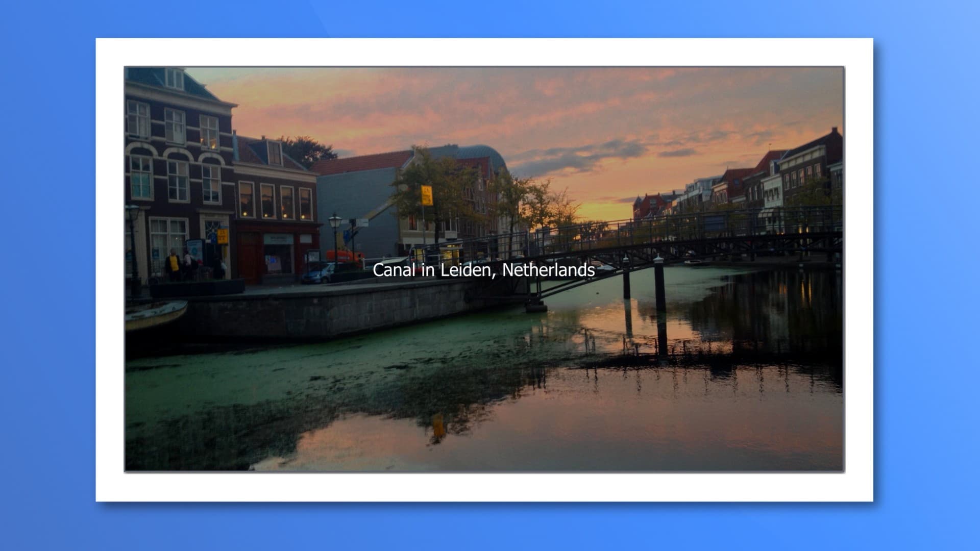The height and width of the screenshot is (551, 980).
Task: Click the white frame border below the photo
Action: pyautogui.click(x=484, y=486)
